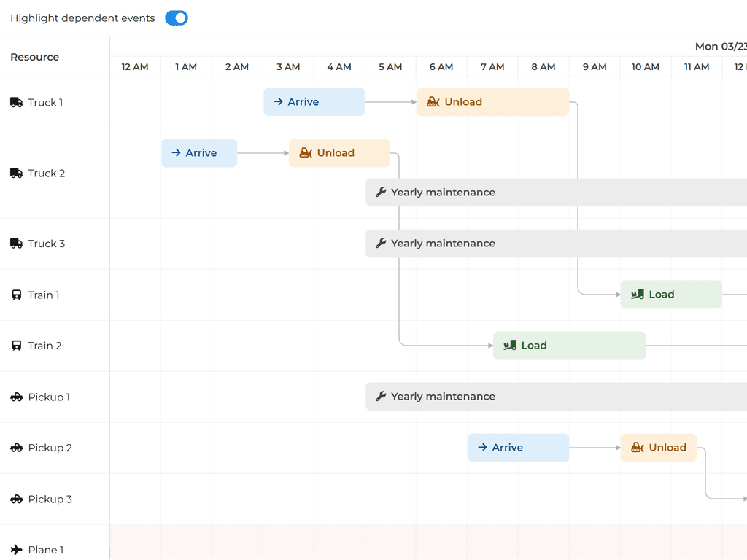Click the Unload event bar on Pickup 2
The height and width of the screenshot is (560, 747).
click(658, 447)
